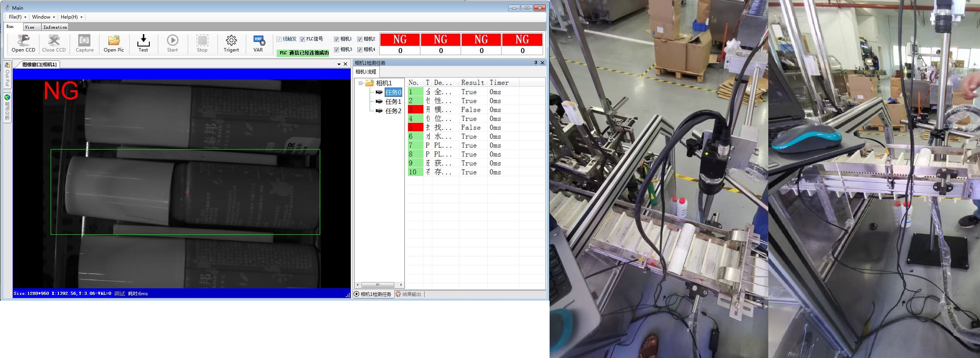Image resolution: width=980 pixels, height=358 pixels.
Task: Switch to the Infomation ribbon tab
Action: click(x=55, y=27)
